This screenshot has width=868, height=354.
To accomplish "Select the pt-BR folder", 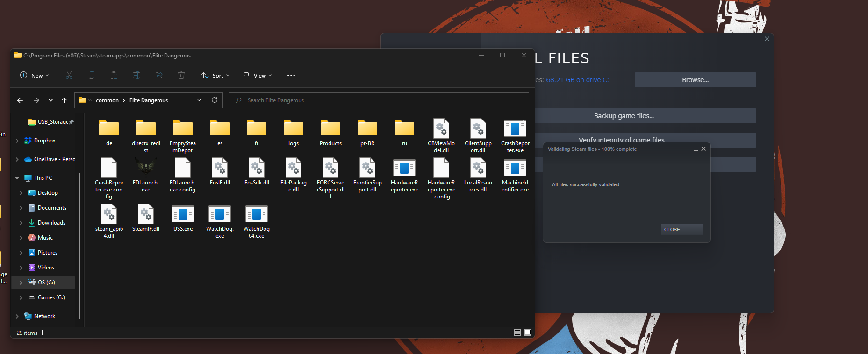I will [x=367, y=133].
